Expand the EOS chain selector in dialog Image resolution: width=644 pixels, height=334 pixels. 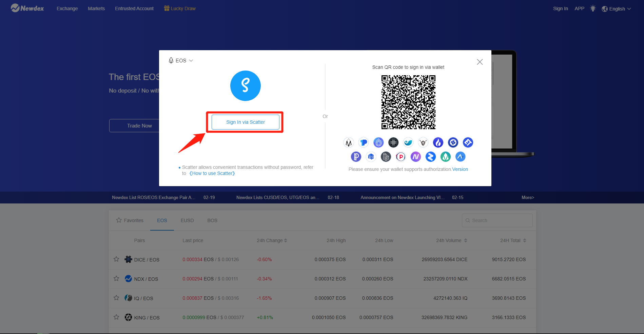[x=181, y=60]
